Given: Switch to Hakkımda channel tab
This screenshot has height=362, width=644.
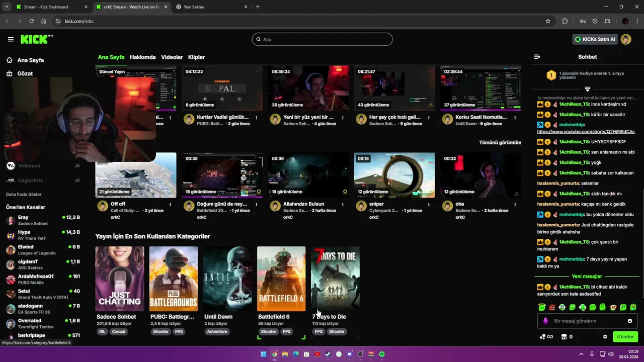Looking at the screenshot, I should [x=143, y=57].
